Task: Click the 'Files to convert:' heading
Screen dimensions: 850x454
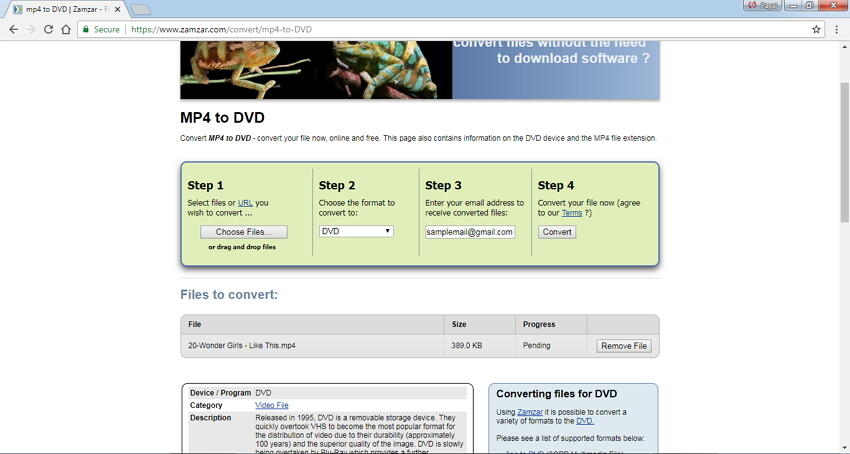Action: coord(229,295)
